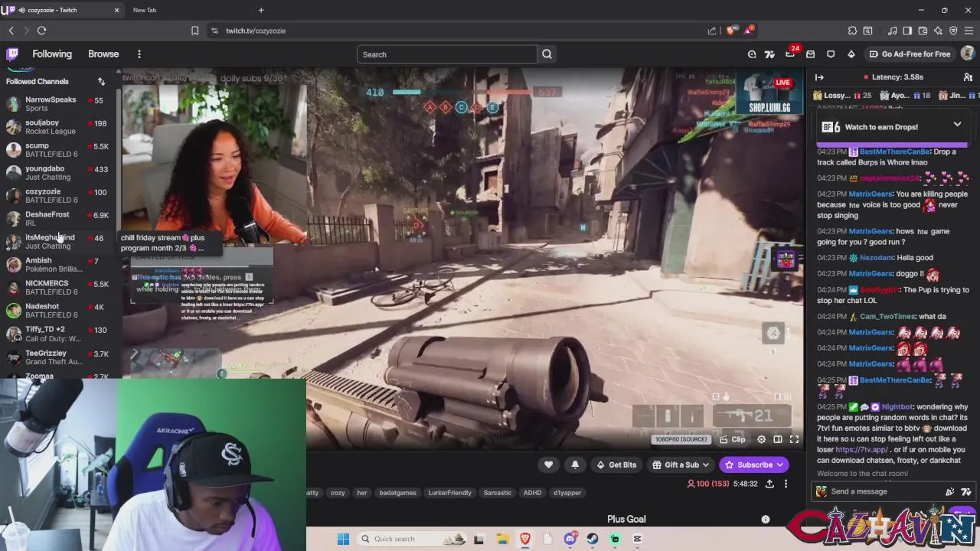Click the ADHD stream tag
Screen dimensions: 980x551
click(532, 493)
